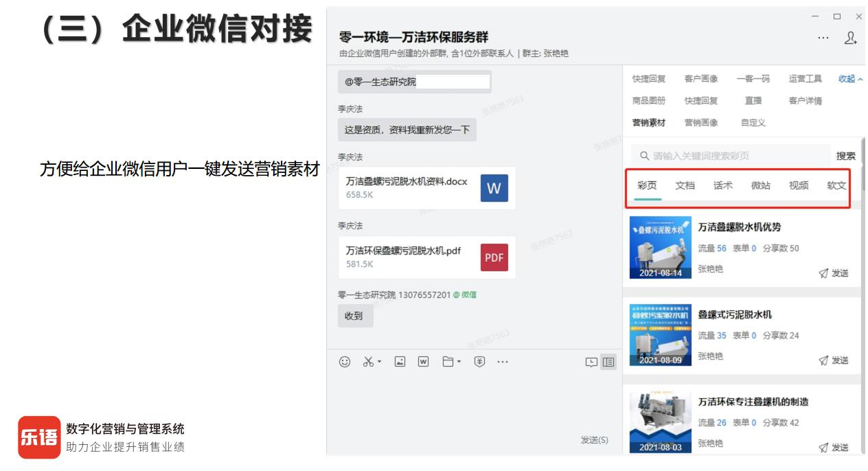Click the message 收到
Screen dimensions: 868x471
point(355,316)
